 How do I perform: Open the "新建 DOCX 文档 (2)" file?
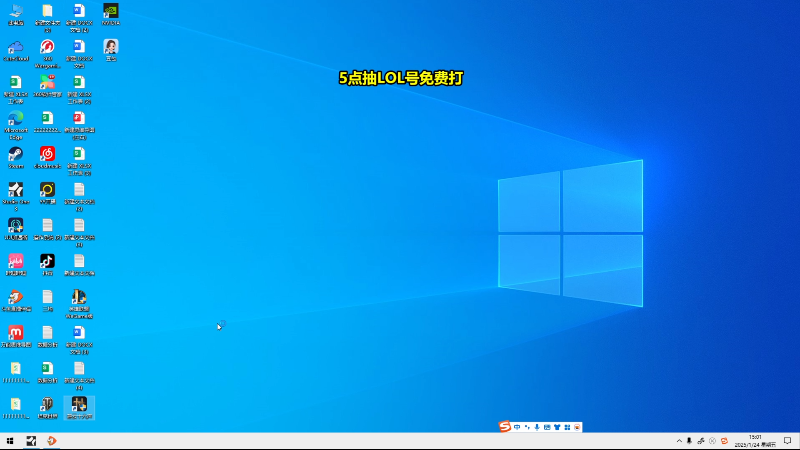pos(79,18)
